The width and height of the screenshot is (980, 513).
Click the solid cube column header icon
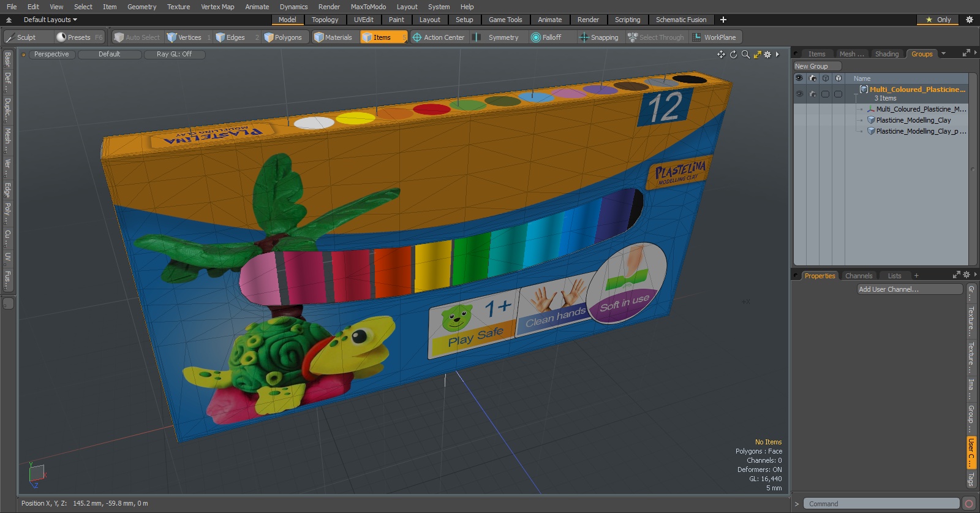pyautogui.click(x=839, y=78)
